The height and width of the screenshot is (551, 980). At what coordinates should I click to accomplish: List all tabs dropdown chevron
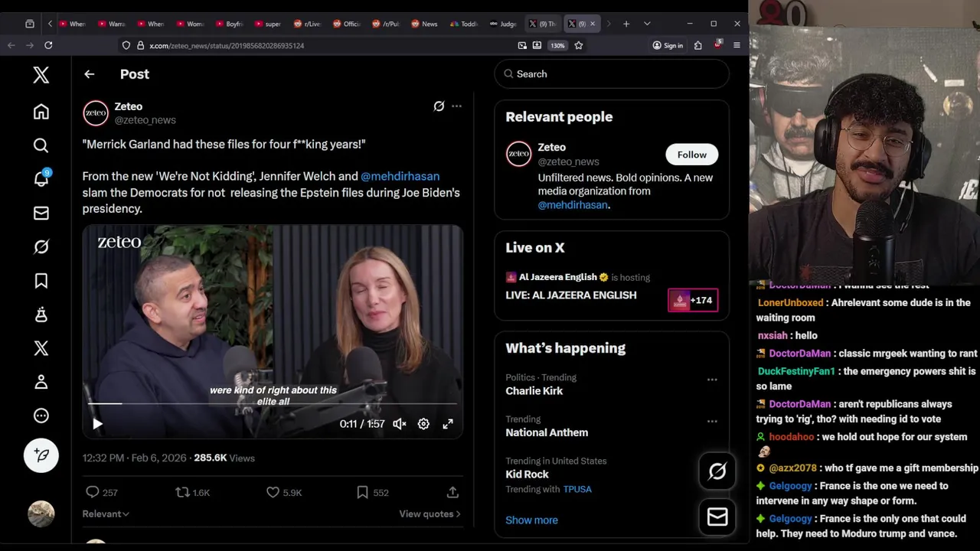point(647,24)
